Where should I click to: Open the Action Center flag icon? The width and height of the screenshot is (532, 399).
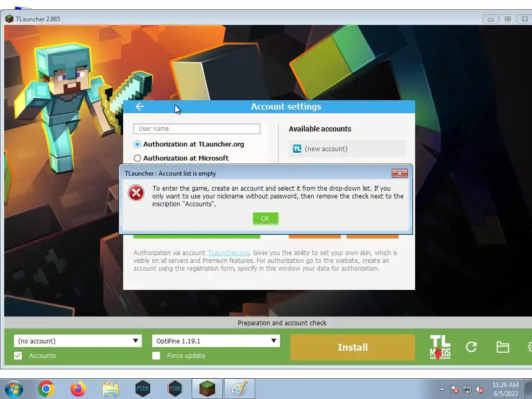[x=455, y=389]
